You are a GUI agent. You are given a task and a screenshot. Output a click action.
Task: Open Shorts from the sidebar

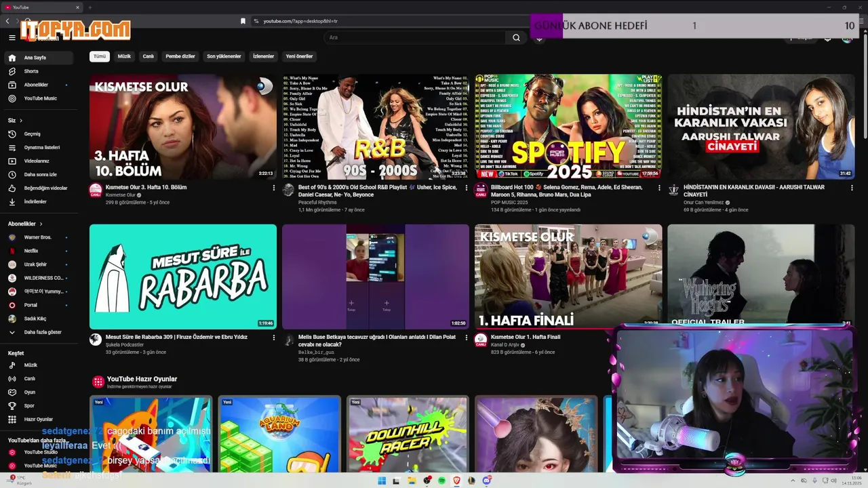[38, 71]
